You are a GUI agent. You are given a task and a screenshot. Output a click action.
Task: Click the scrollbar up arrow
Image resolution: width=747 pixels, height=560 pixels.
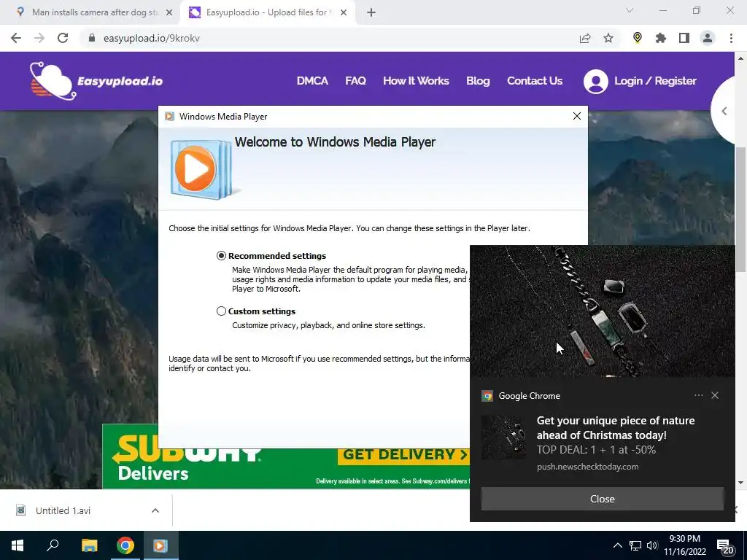click(740, 58)
